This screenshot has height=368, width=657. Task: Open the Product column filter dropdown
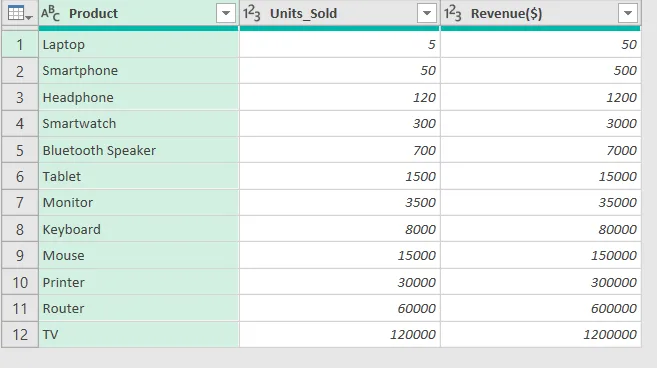(x=226, y=13)
